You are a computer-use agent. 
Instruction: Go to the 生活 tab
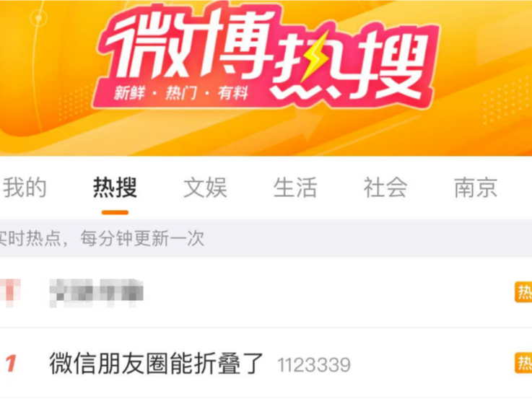pyautogui.click(x=295, y=188)
